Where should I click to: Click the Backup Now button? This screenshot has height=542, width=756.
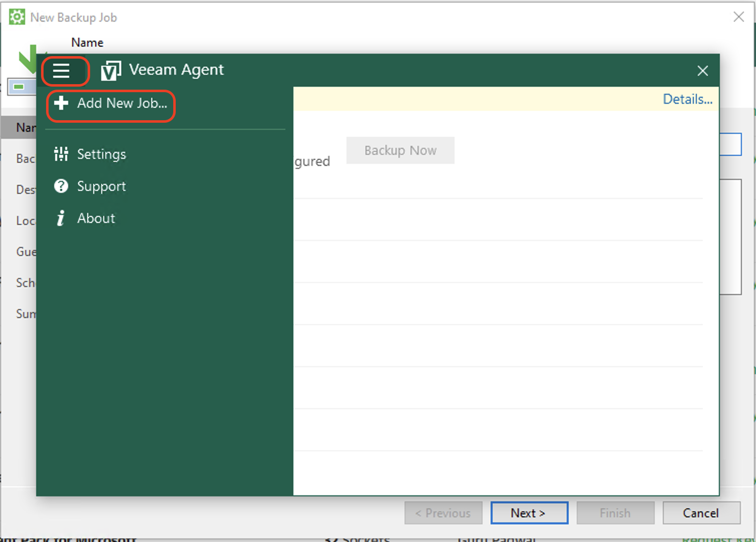tap(401, 150)
